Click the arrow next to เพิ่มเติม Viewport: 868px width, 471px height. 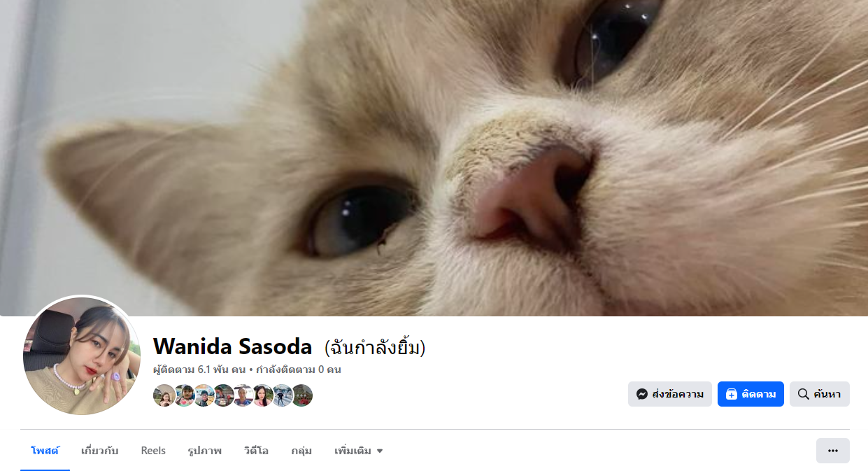click(x=380, y=451)
